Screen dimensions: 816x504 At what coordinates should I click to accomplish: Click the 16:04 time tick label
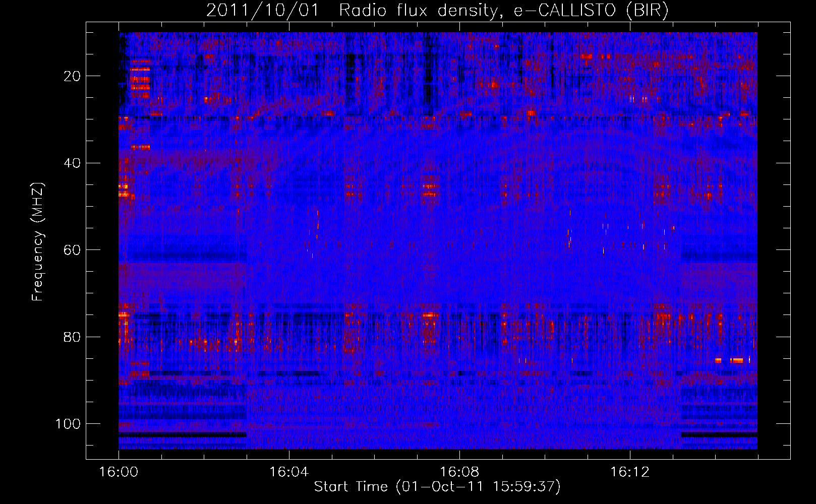(289, 472)
